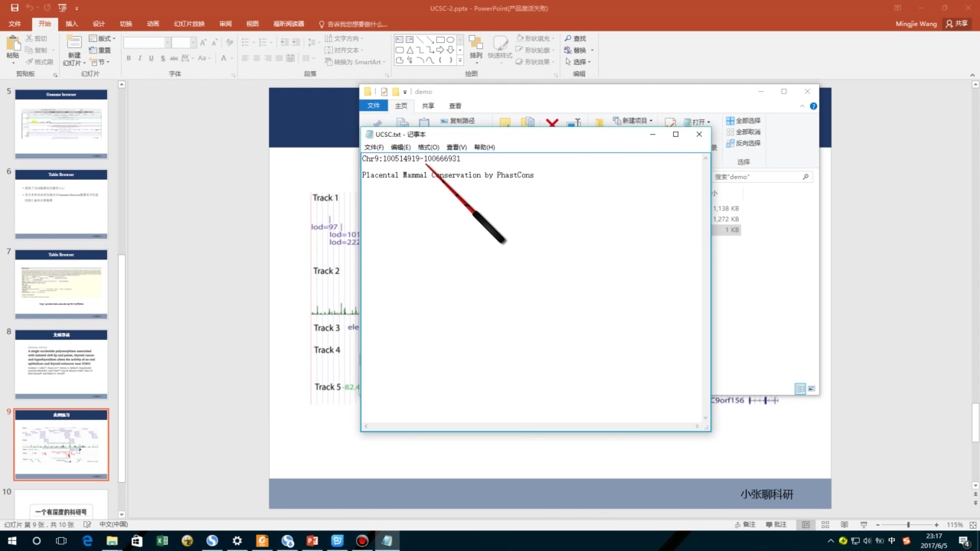
Task: Click the Share (共享) button in PowerPoint
Action: tap(957, 24)
